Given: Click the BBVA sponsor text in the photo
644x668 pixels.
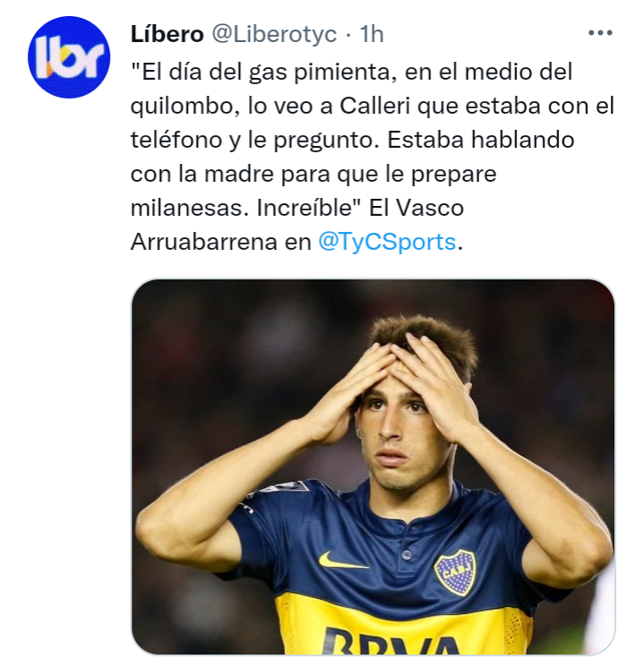Looking at the screenshot, I should [x=390, y=641].
